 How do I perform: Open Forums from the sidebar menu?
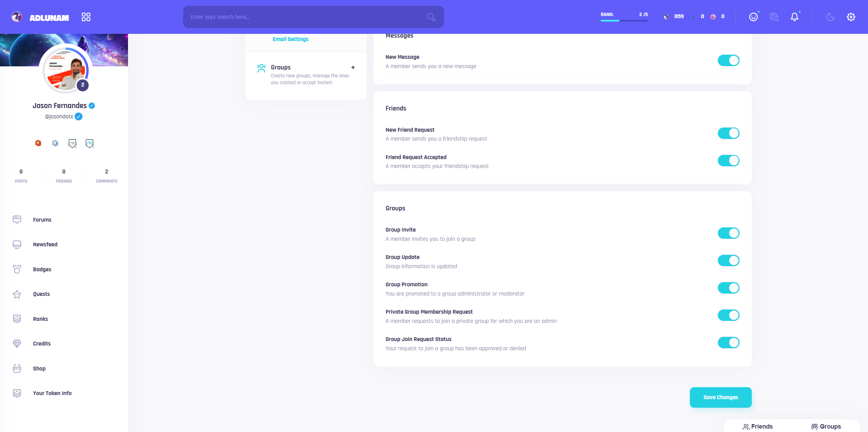click(42, 220)
